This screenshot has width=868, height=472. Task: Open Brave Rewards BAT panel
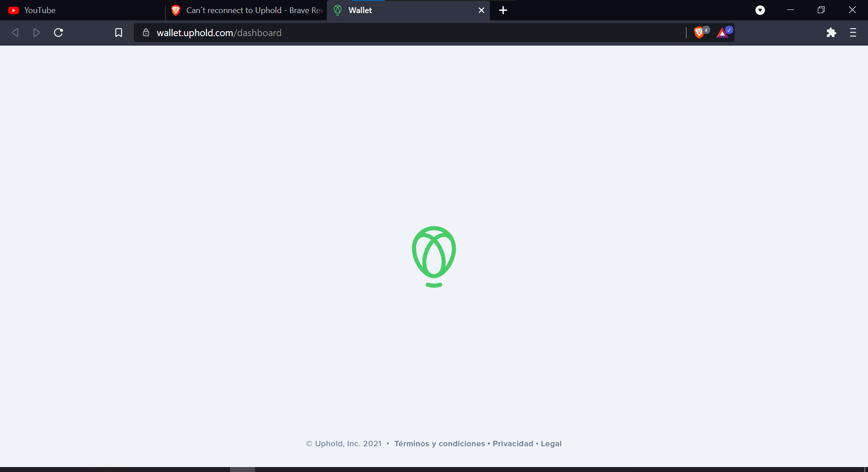point(722,33)
